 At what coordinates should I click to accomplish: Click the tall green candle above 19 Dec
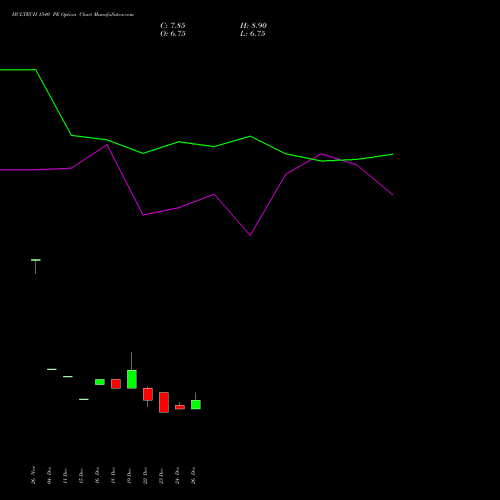[132, 379]
